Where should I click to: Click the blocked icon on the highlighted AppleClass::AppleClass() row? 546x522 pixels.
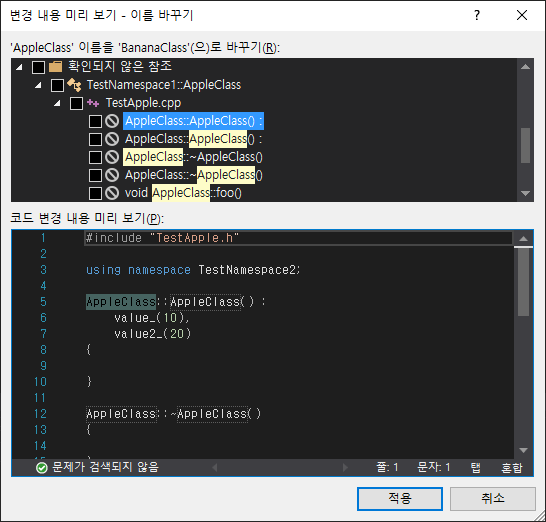click(112, 121)
